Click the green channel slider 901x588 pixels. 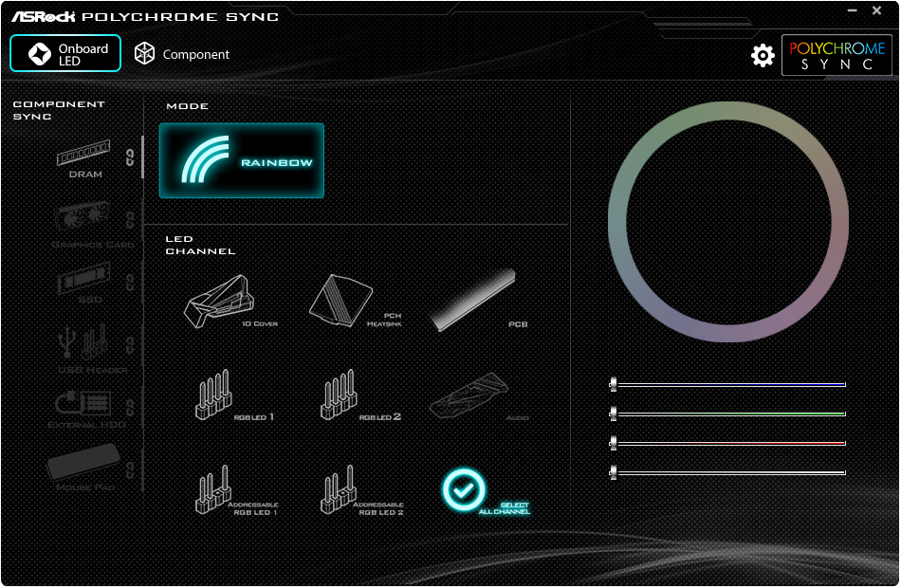click(727, 413)
